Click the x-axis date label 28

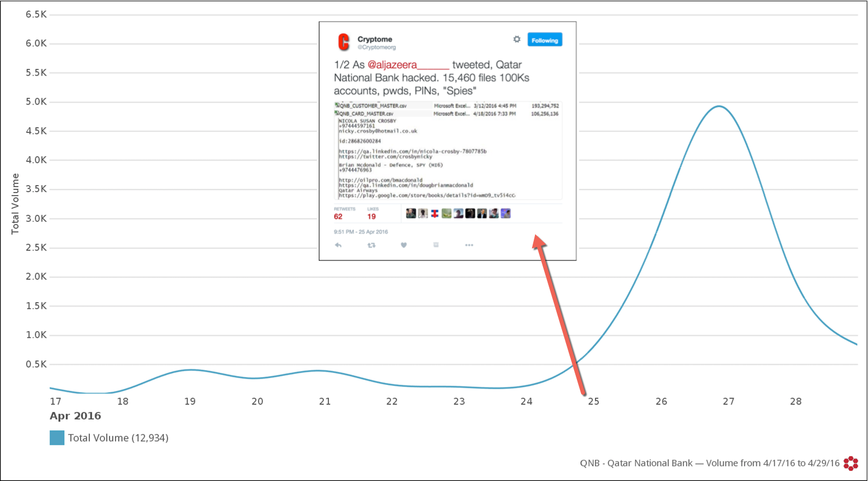coord(796,401)
